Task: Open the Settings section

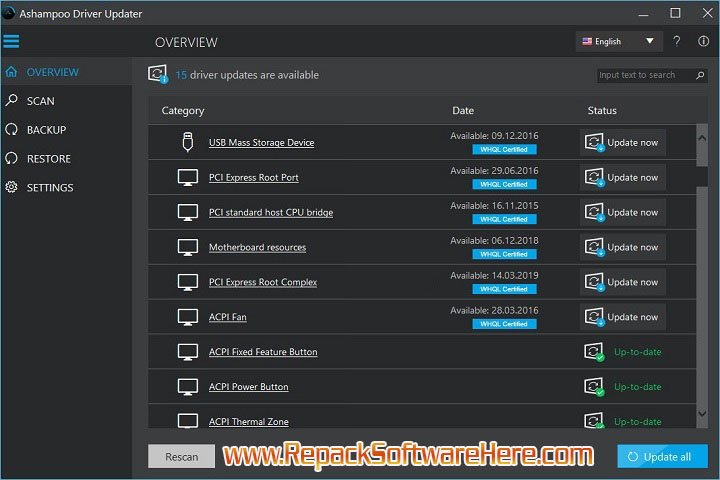Action: click(x=67, y=187)
